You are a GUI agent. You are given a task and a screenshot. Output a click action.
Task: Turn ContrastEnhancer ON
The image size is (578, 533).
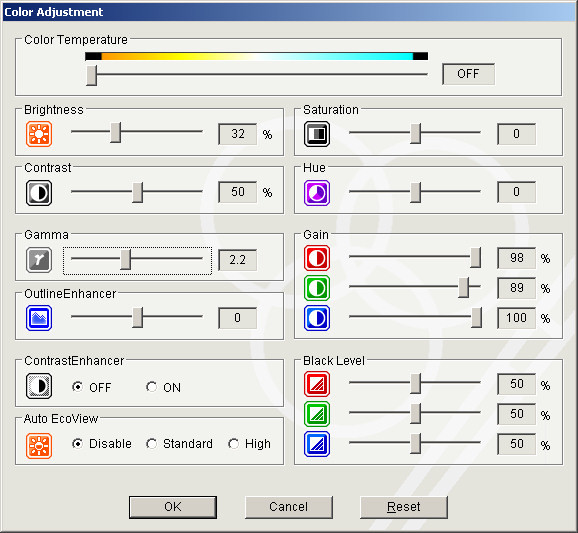point(163,387)
